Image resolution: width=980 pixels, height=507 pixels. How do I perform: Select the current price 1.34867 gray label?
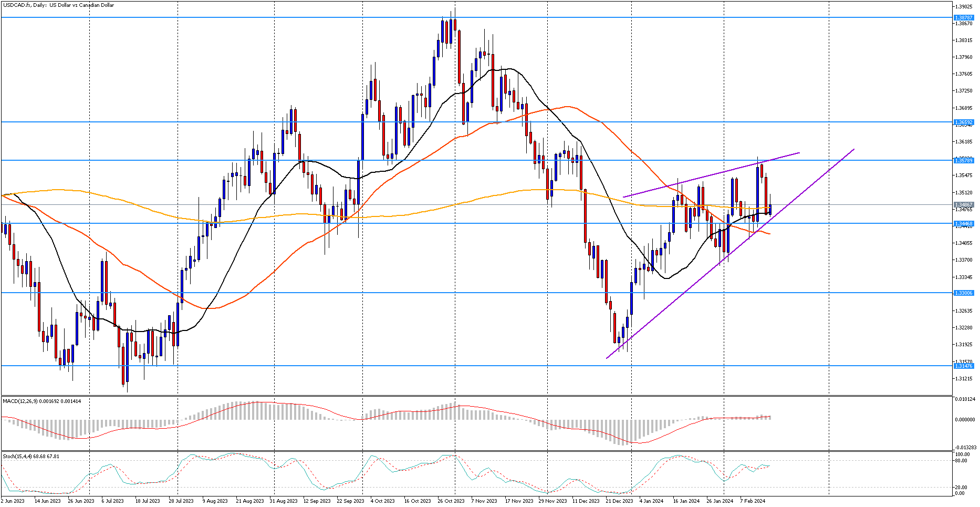tap(964, 205)
